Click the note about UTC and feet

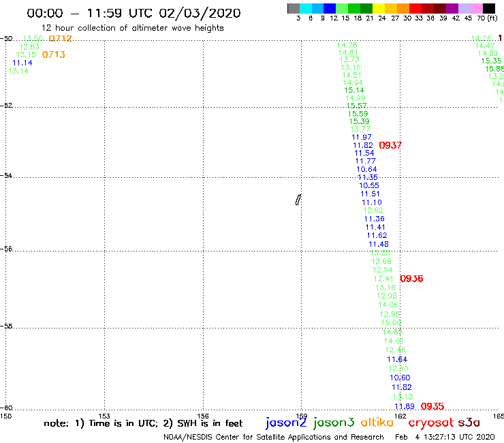[143, 423]
